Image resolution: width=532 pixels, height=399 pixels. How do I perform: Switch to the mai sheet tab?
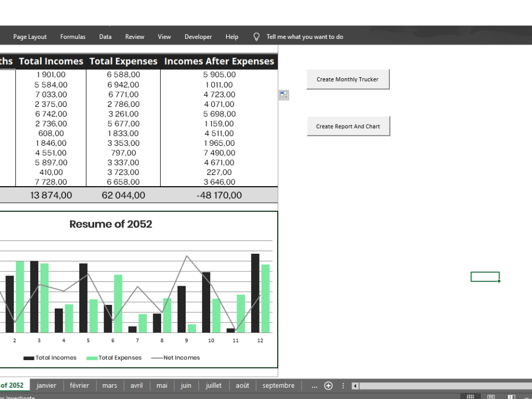(162, 385)
